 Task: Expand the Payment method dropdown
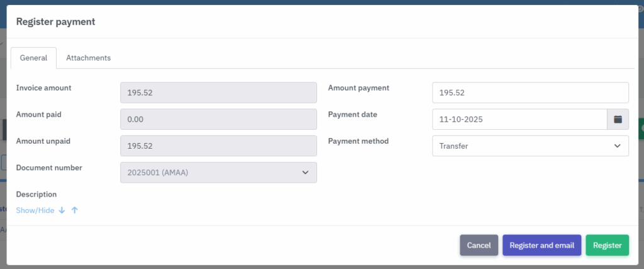coord(530,146)
